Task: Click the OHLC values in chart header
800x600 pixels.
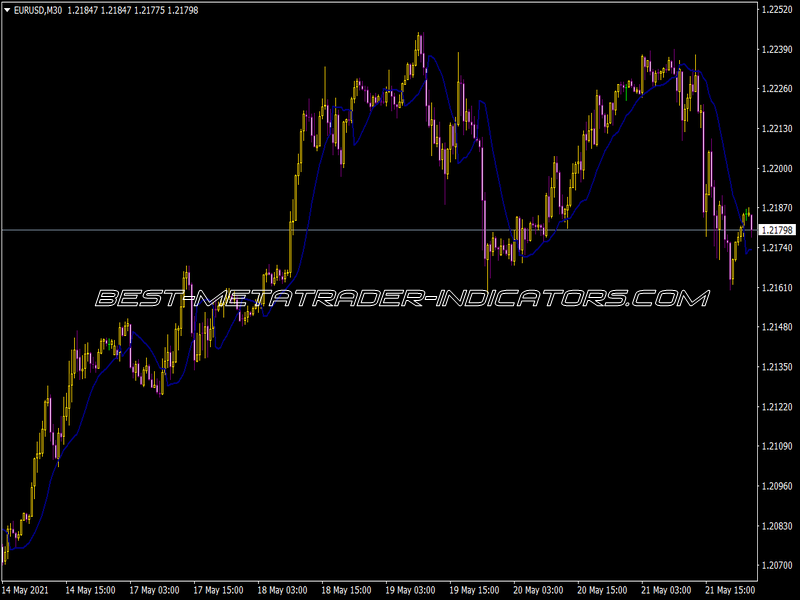Action: point(133,10)
